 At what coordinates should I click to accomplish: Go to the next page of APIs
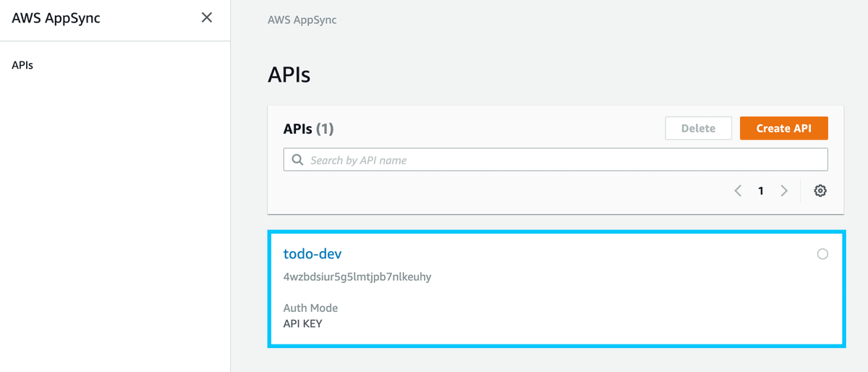pyautogui.click(x=784, y=191)
